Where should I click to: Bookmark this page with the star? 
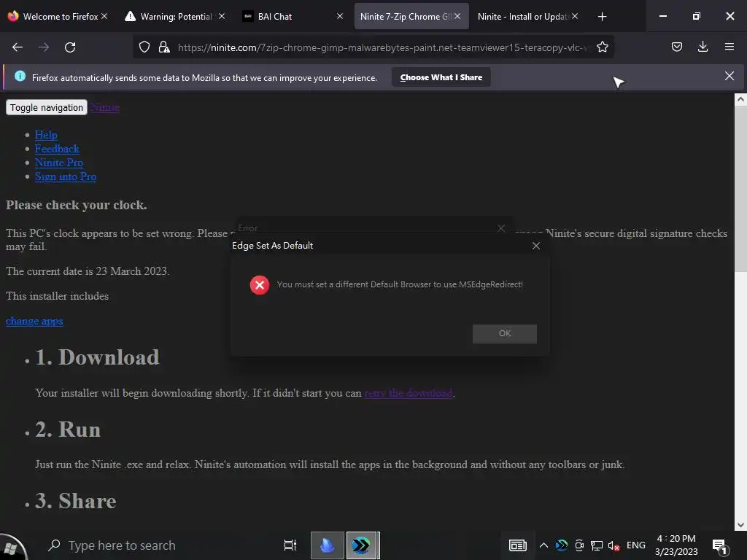pos(602,47)
